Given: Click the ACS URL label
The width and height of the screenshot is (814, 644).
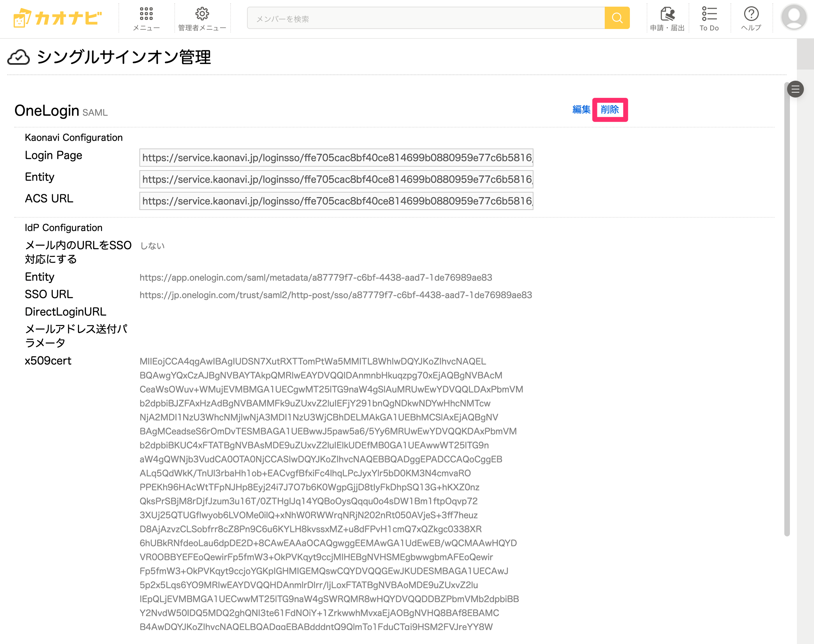Looking at the screenshot, I should [x=49, y=199].
